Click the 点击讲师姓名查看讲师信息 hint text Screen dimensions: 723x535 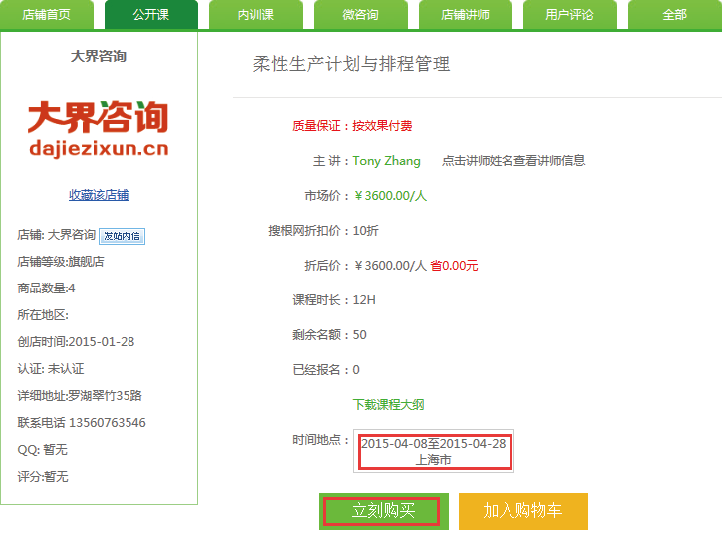click(x=513, y=161)
